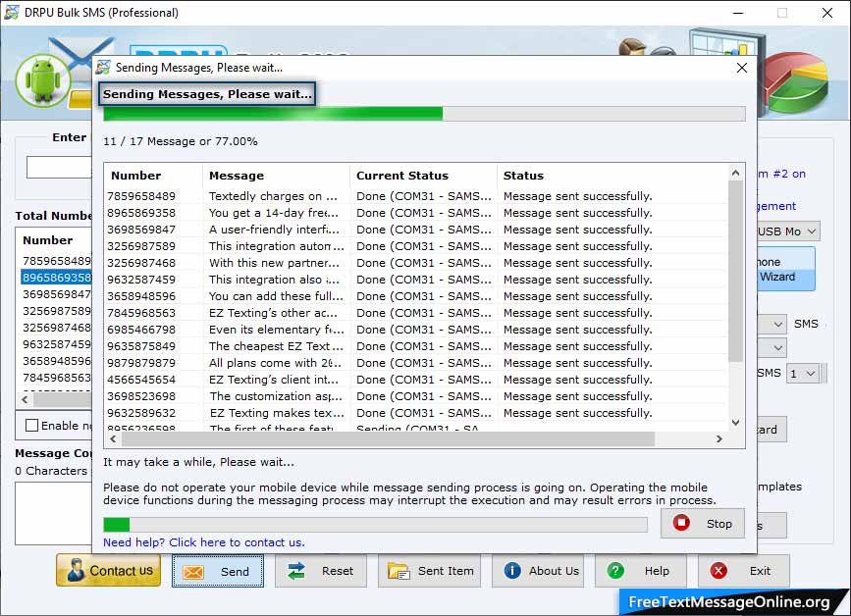Toggle the Enable checkbox below number list
Image resolution: width=851 pixels, height=616 pixels.
pyautogui.click(x=32, y=425)
